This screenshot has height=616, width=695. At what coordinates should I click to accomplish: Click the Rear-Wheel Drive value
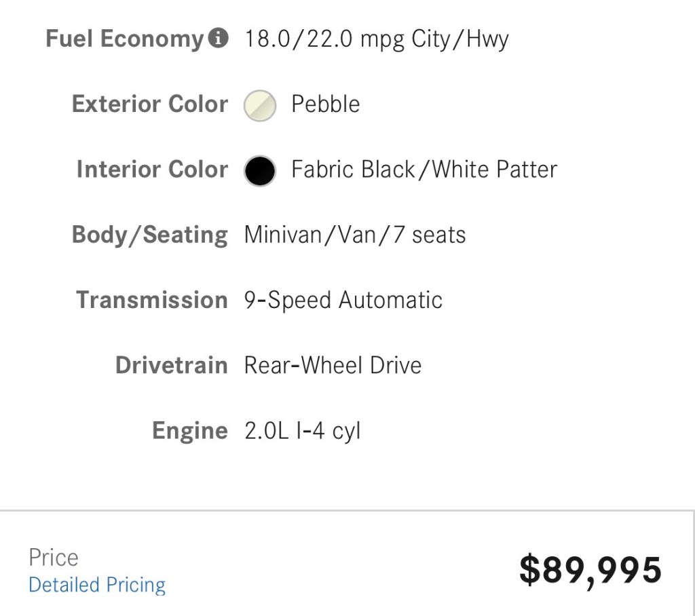click(x=333, y=365)
